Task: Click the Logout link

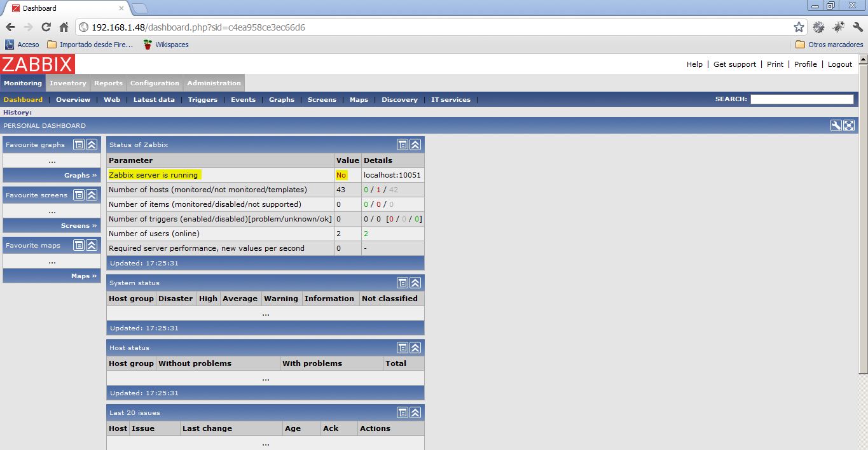Action: [x=839, y=64]
